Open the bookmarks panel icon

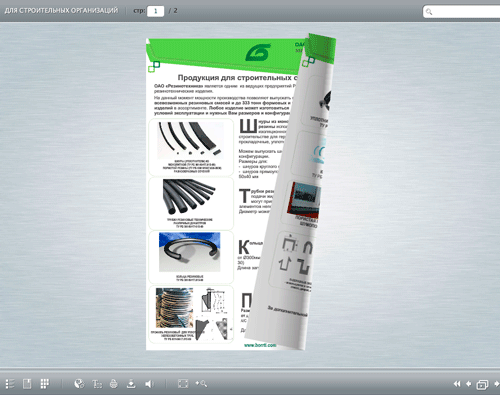[27, 384]
